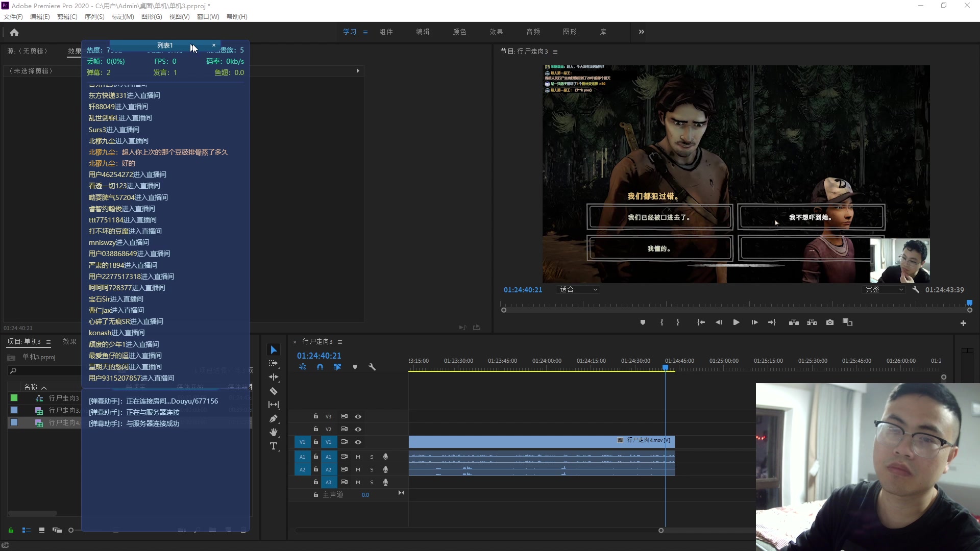Toggle lock on V1 track
This screenshot has width=980, height=551.
(x=316, y=442)
